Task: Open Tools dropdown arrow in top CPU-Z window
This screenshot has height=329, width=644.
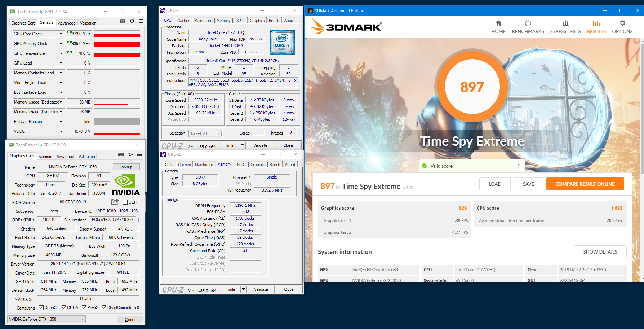Action: coord(243,145)
